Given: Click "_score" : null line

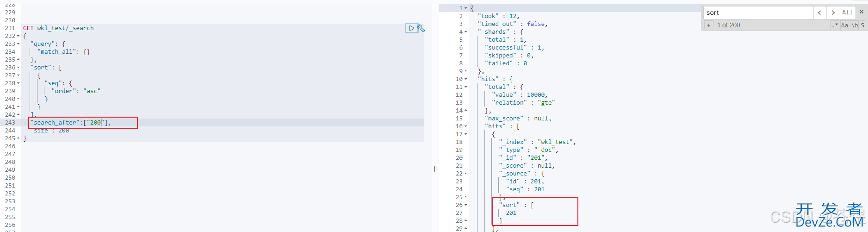Looking at the screenshot, I should (x=527, y=166).
